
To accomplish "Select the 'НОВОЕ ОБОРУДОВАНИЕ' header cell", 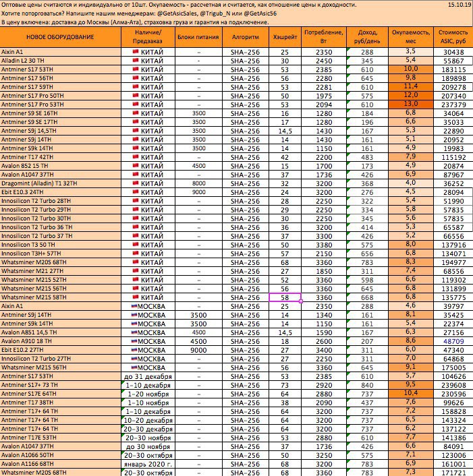I will (60, 37).
